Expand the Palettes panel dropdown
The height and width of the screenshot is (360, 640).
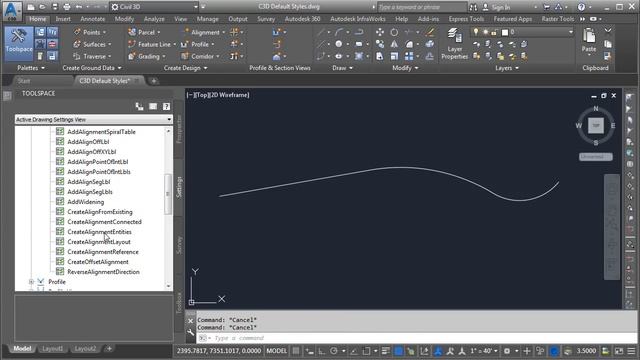[31, 68]
